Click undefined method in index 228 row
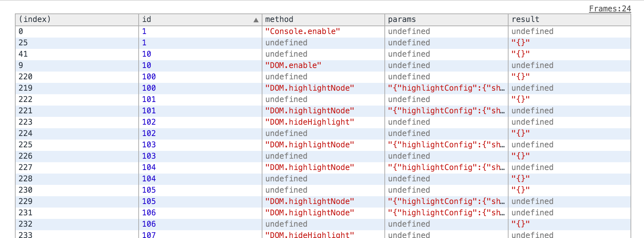644x238 pixels. click(x=286, y=179)
